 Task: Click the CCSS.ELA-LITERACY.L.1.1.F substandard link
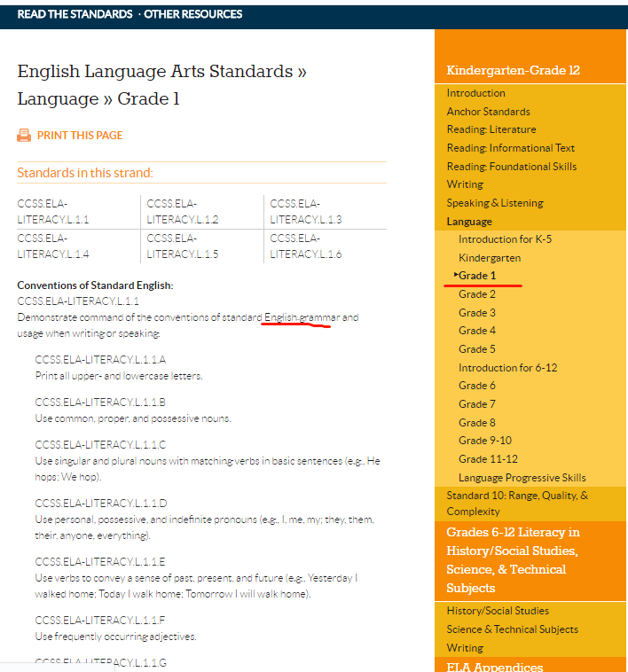(x=100, y=621)
